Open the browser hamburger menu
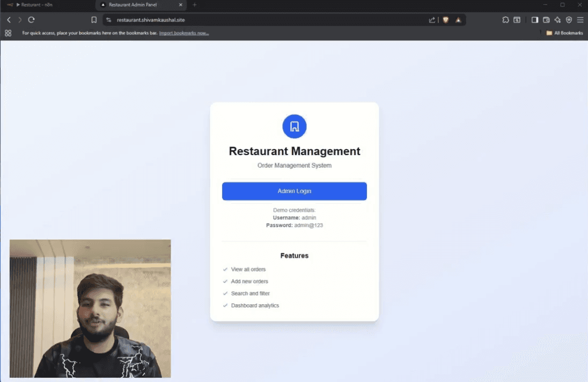588x382 pixels. [x=580, y=20]
